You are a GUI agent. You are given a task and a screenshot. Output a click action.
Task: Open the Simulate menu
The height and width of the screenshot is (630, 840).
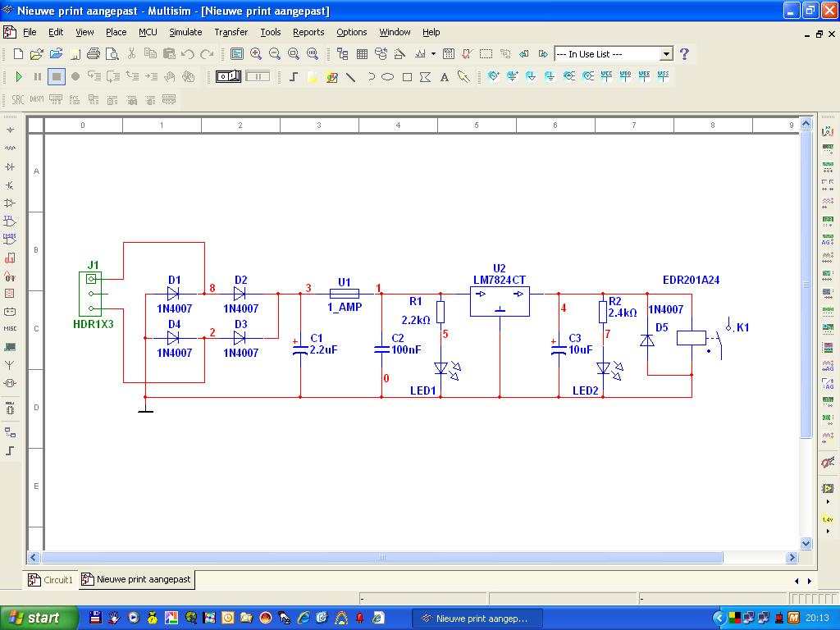[185, 32]
